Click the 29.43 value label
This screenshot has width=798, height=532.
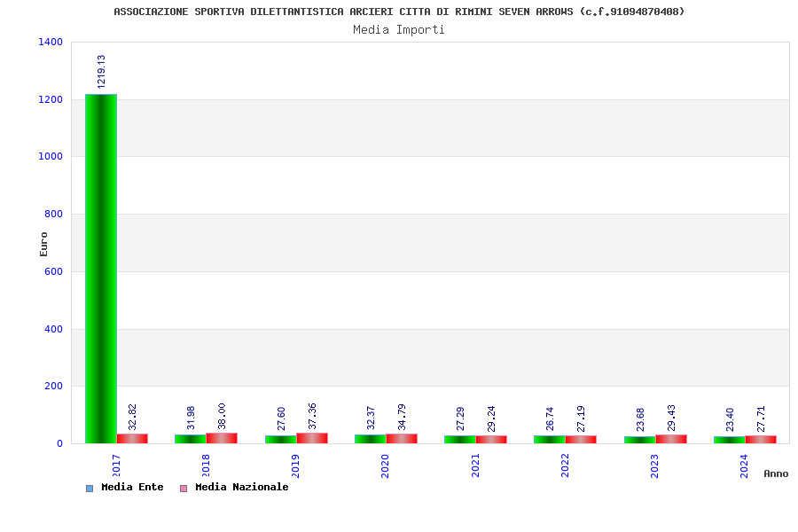tap(672, 418)
